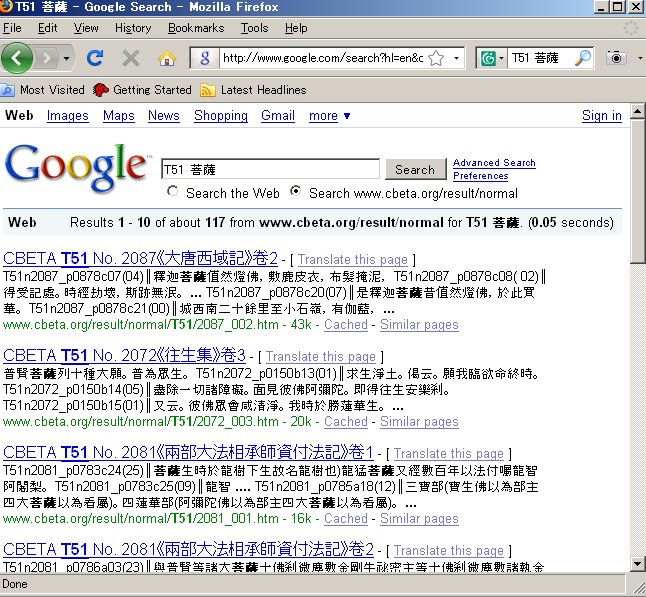The height and width of the screenshot is (597, 646).
Task: Go to the Home page icon
Action: point(167,58)
